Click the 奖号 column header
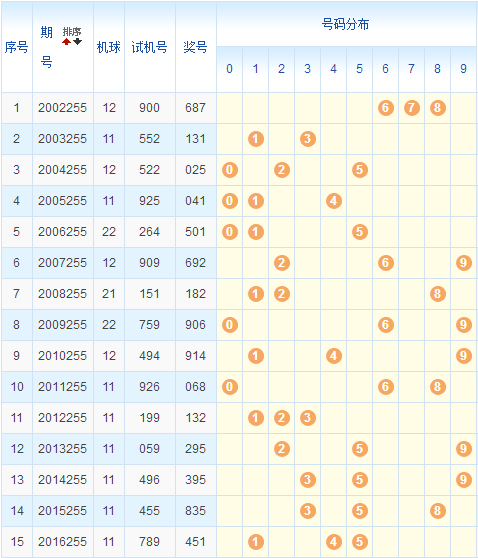478x558 pixels. point(195,47)
